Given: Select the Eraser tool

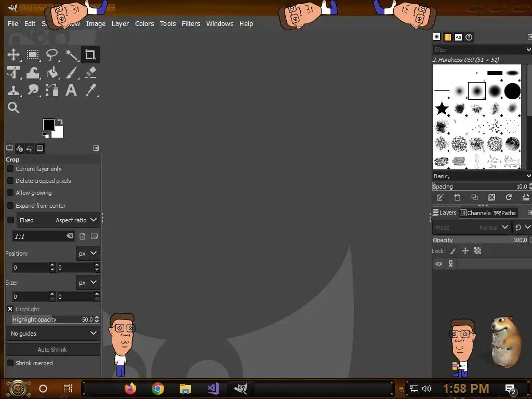Looking at the screenshot, I should pyautogui.click(x=90, y=73).
